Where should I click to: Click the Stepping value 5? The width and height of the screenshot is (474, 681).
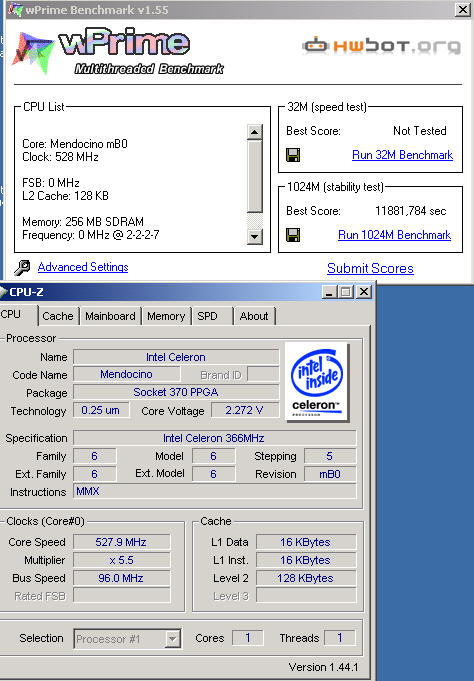(330, 456)
